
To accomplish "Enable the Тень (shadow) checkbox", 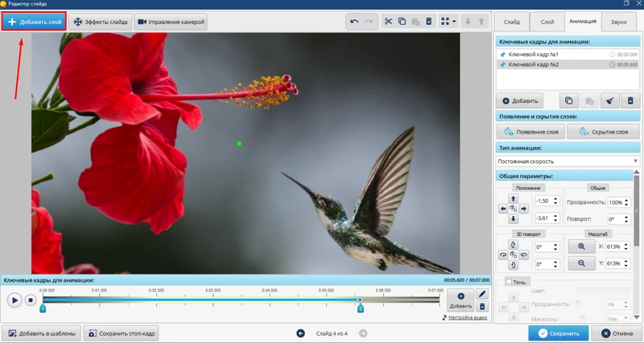I will point(509,282).
